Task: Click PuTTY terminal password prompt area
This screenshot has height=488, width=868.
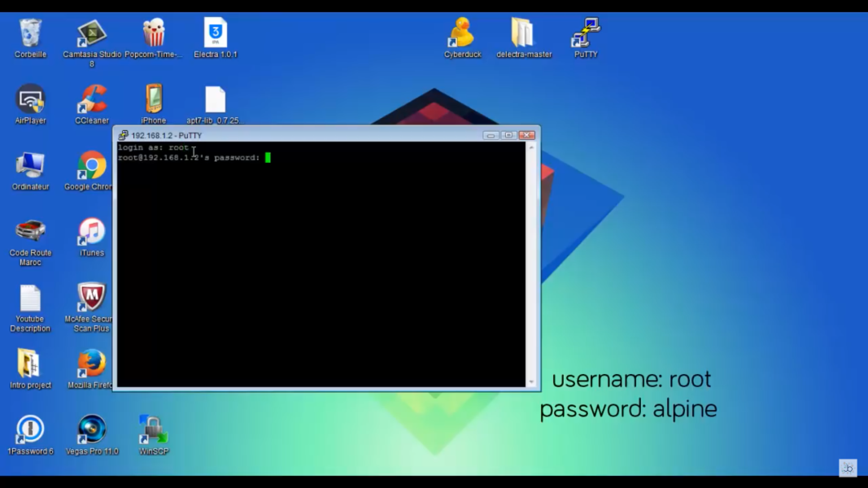Action: (x=268, y=158)
